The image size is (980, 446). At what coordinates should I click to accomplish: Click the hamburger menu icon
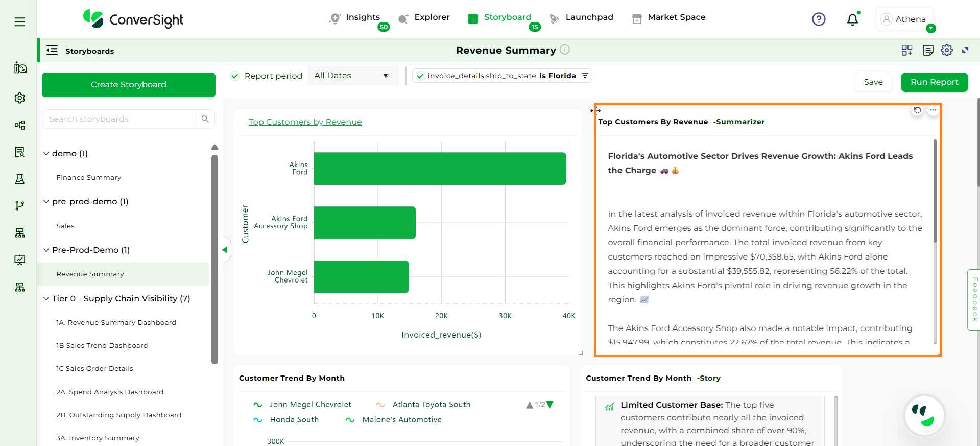click(x=20, y=21)
